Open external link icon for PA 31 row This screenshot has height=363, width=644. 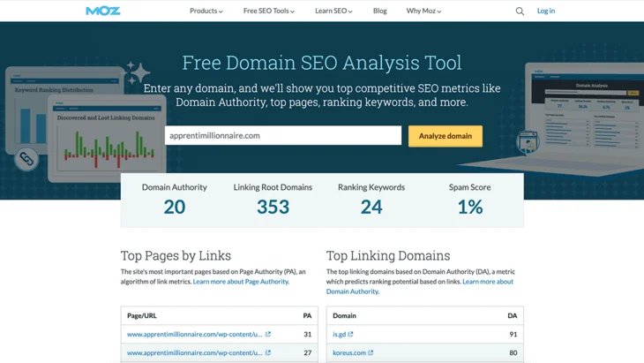pyautogui.click(x=268, y=334)
